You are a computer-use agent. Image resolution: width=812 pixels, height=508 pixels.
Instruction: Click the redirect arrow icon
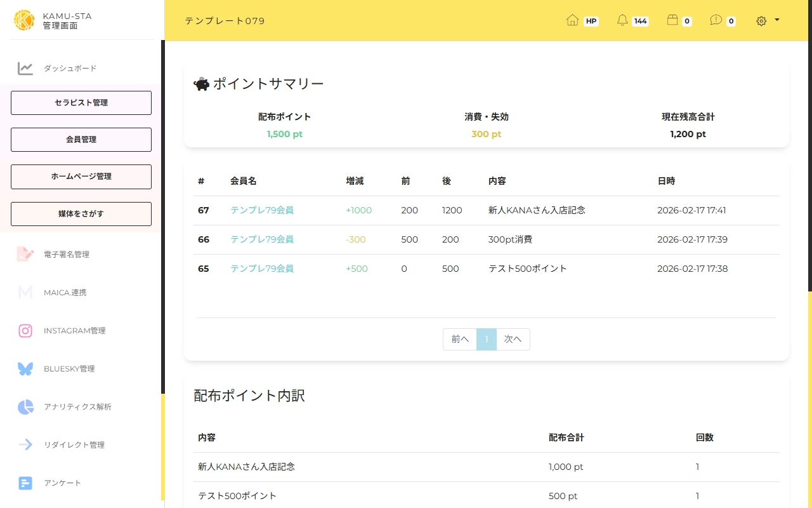(25, 444)
